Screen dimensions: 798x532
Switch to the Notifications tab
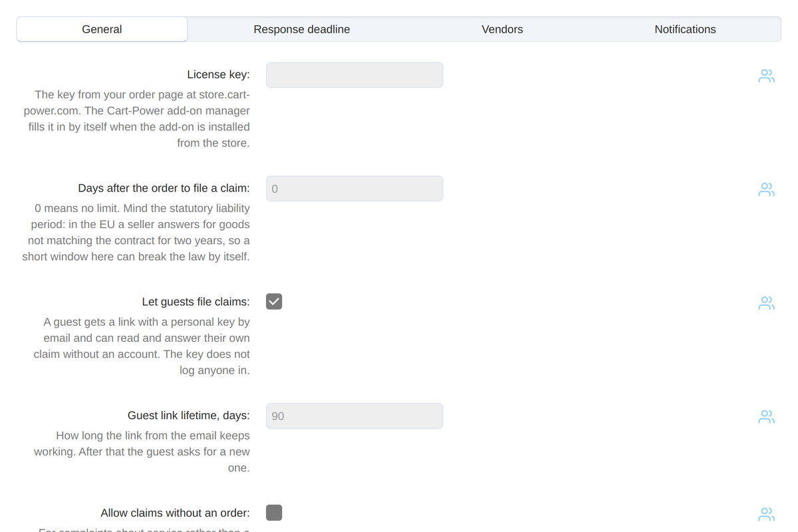pos(685,29)
